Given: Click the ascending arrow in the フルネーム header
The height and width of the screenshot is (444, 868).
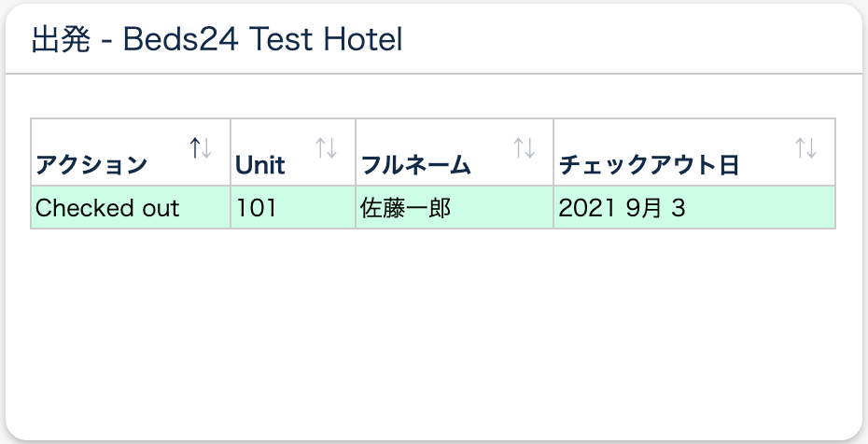Looking at the screenshot, I should [519, 147].
